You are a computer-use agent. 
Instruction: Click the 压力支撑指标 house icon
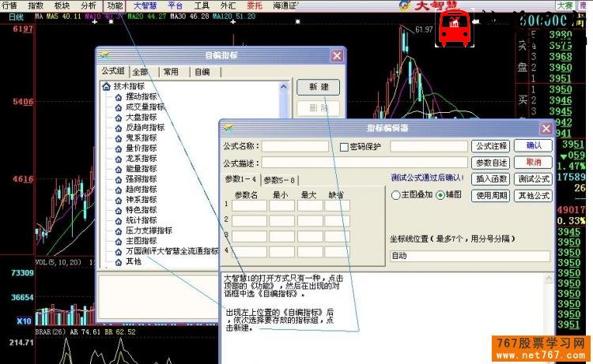pos(118,231)
